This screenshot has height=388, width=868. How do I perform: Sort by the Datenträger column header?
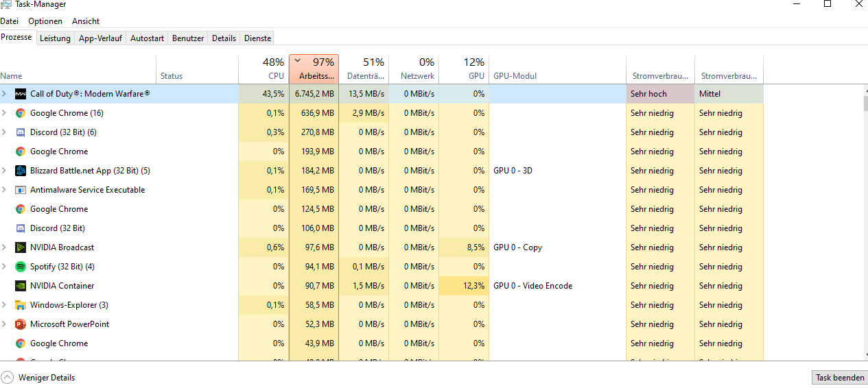tap(364, 69)
